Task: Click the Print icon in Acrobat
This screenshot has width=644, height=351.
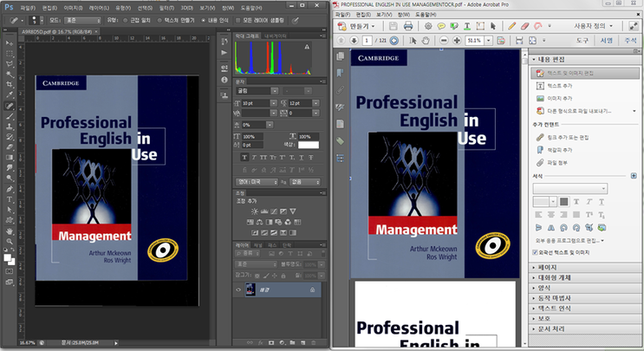Action: click(408, 26)
